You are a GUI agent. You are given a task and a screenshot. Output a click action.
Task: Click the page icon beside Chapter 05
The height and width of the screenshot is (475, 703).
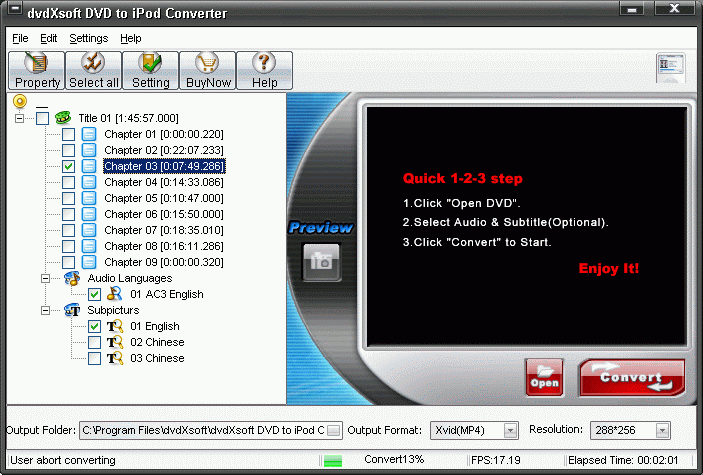click(89, 198)
